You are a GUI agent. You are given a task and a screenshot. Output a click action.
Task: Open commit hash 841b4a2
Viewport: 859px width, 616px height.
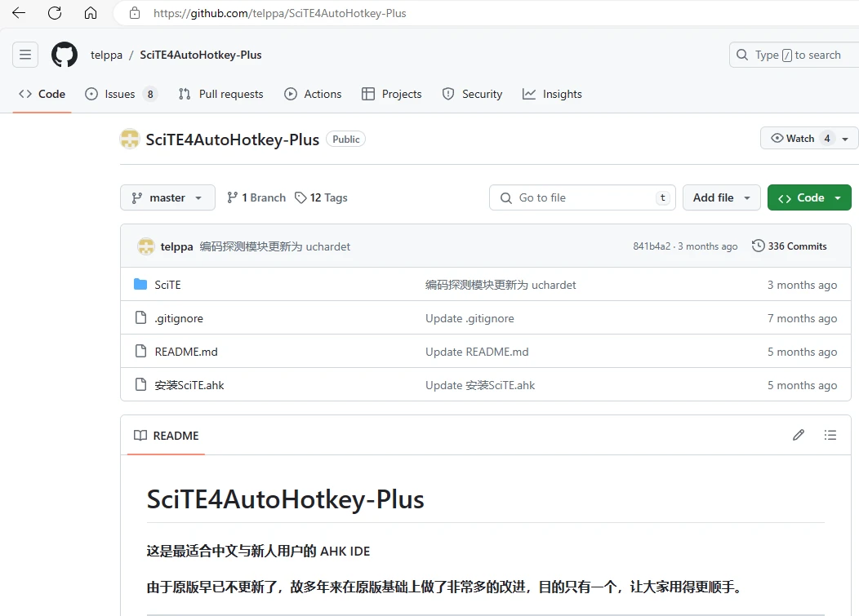(652, 246)
